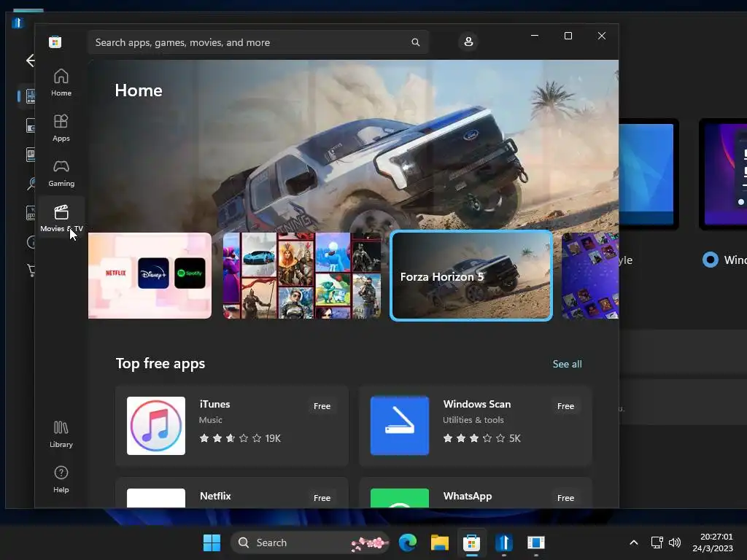Click the Free button for Netflix
Viewport: 747px width, 560px height.
tap(322, 498)
